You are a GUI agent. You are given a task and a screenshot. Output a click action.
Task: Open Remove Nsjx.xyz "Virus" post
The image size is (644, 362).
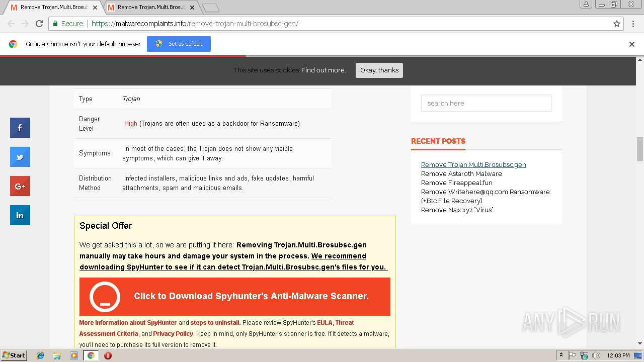tap(457, 210)
